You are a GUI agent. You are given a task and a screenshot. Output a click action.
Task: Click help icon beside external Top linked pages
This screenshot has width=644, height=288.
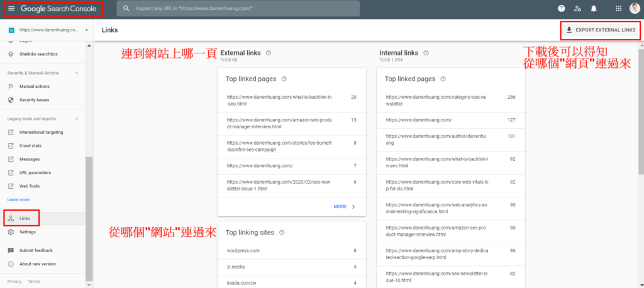point(284,79)
